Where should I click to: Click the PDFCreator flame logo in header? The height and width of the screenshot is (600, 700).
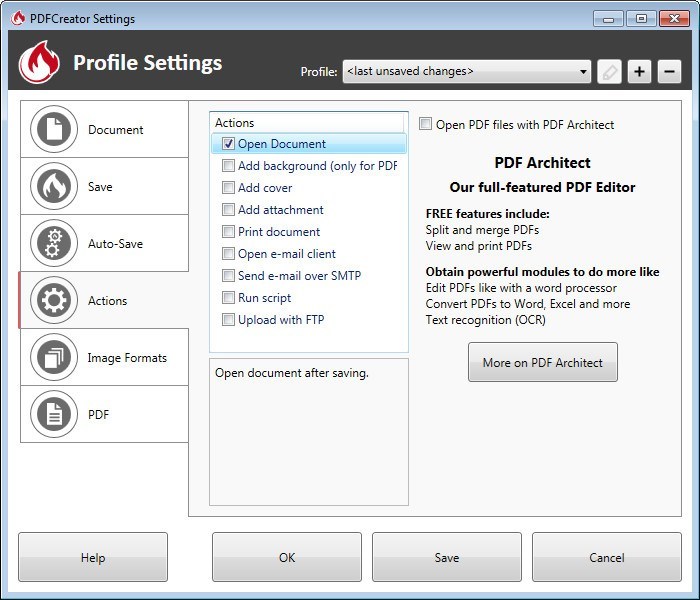tap(39, 62)
